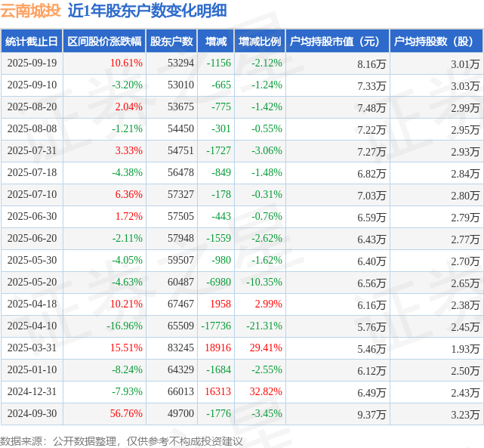Click the 8.16万 market value cell
The width and height of the screenshot is (484, 448).
click(371, 64)
